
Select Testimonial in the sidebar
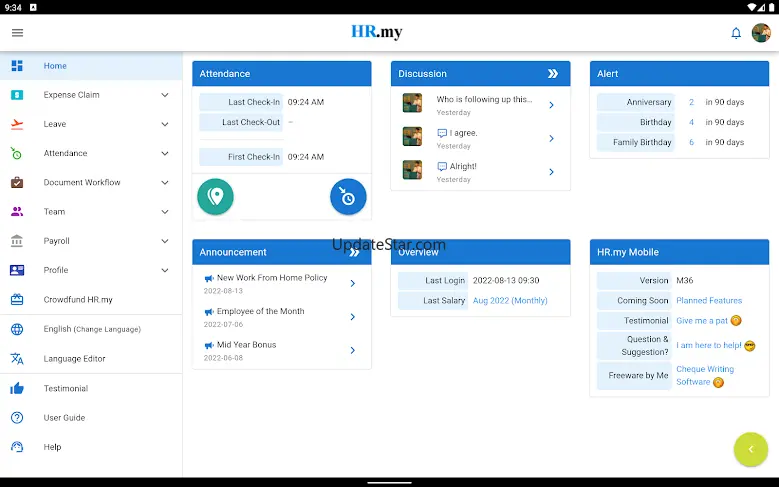coord(91,388)
